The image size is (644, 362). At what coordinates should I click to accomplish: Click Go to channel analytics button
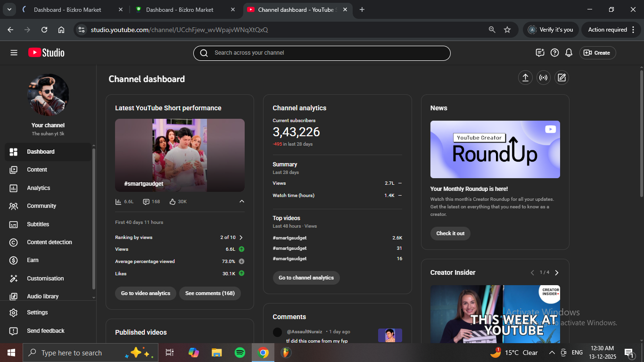click(x=306, y=278)
